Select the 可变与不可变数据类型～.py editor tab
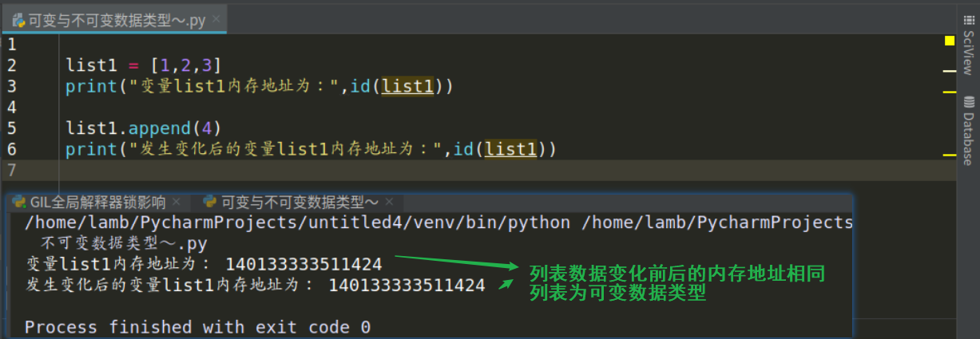The height and width of the screenshot is (339, 980). click(x=116, y=21)
